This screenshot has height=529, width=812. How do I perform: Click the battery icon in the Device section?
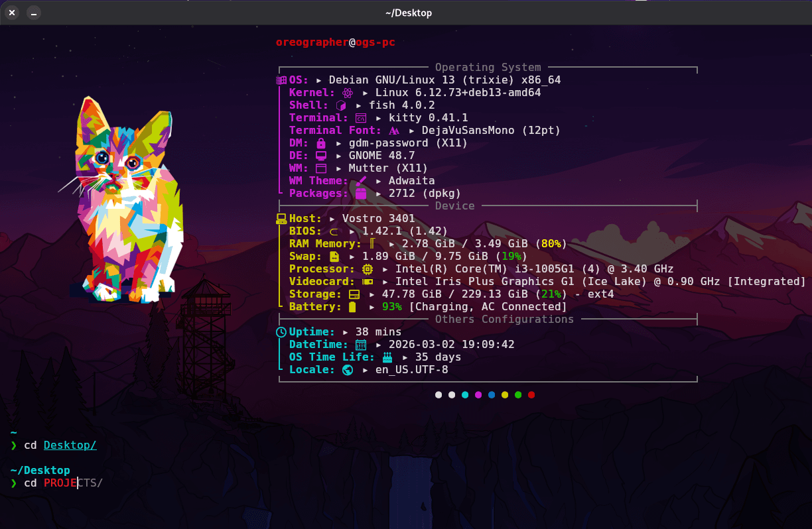coord(352,307)
